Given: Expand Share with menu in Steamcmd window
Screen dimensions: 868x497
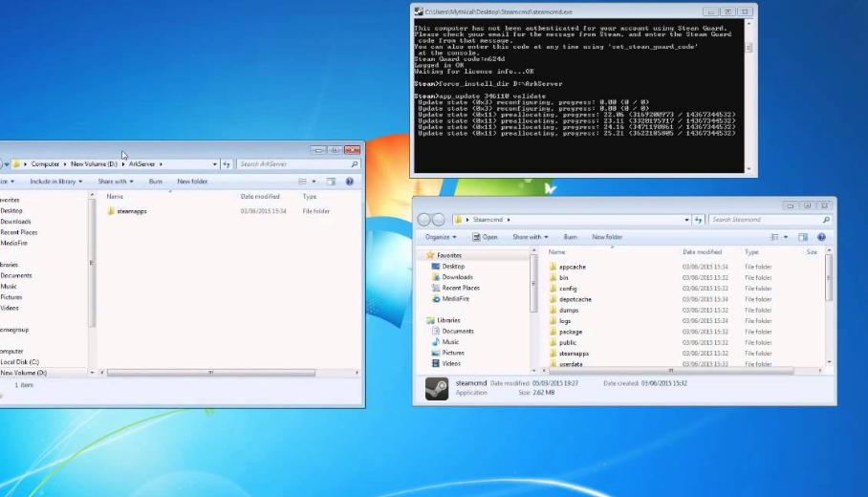Looking at the screenshot, I should pos(529,237).
